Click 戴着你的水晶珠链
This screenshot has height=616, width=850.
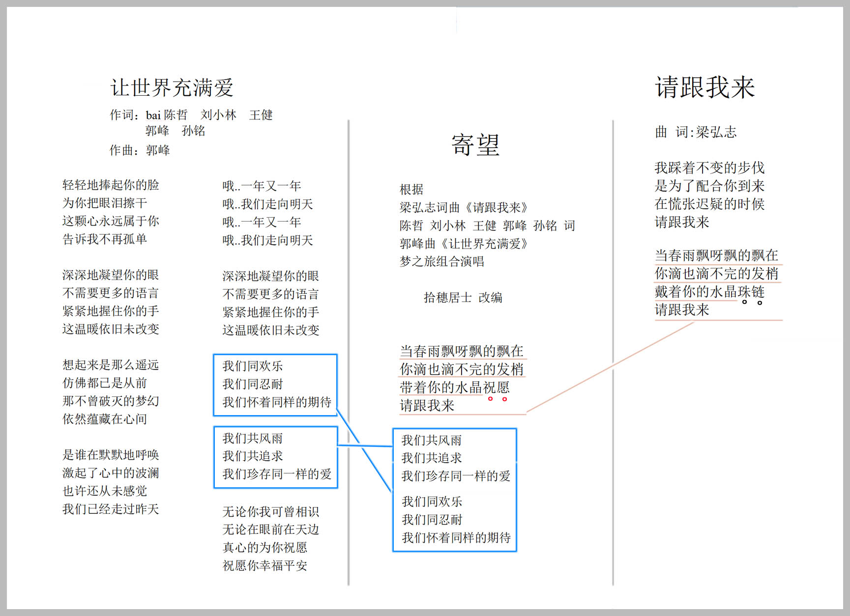click(x=709, y=292)
